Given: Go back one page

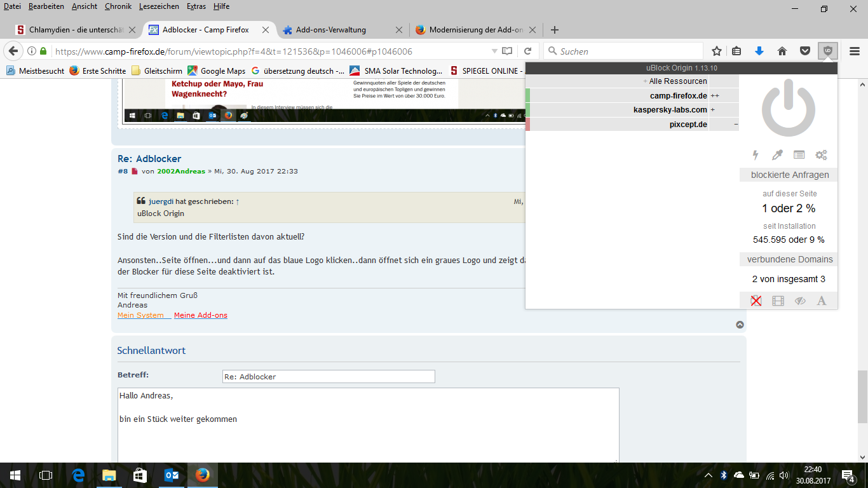Looking at the screenshot, I should click(12, 51).
